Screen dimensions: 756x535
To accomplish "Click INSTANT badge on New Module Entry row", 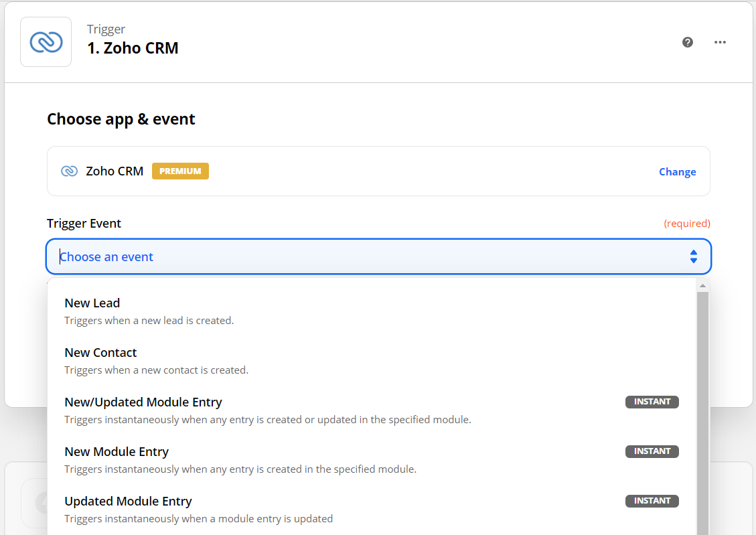I will 652,451.
